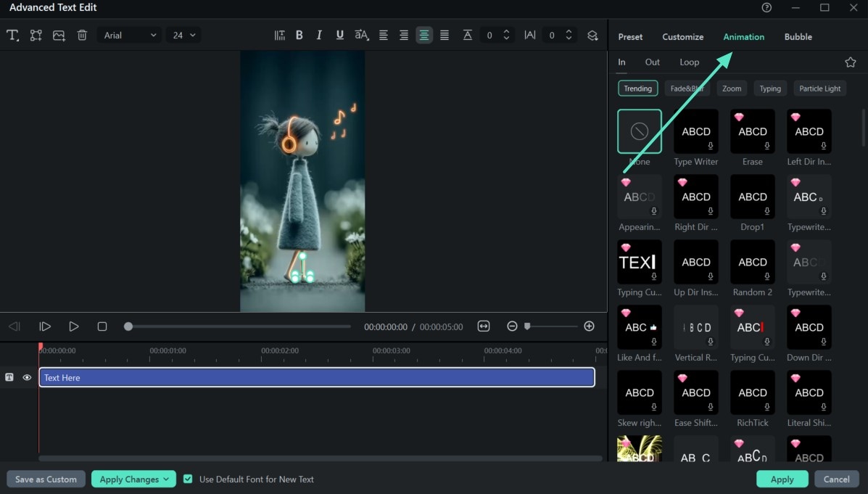Viewport: 868px width, 494px height.
Task: Adjust line spacing stepper arrows
Action: (x=507, y=36)
